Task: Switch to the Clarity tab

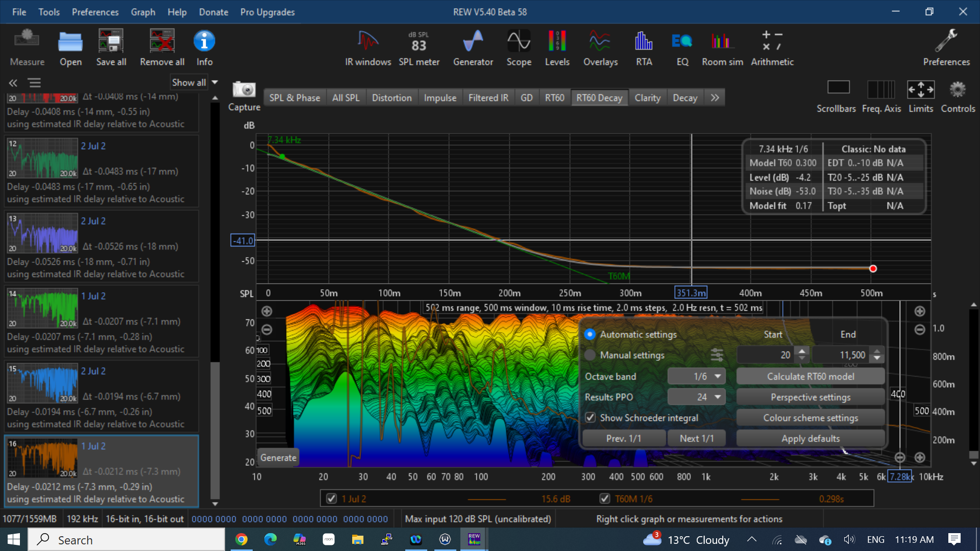Action: (647, 98)
